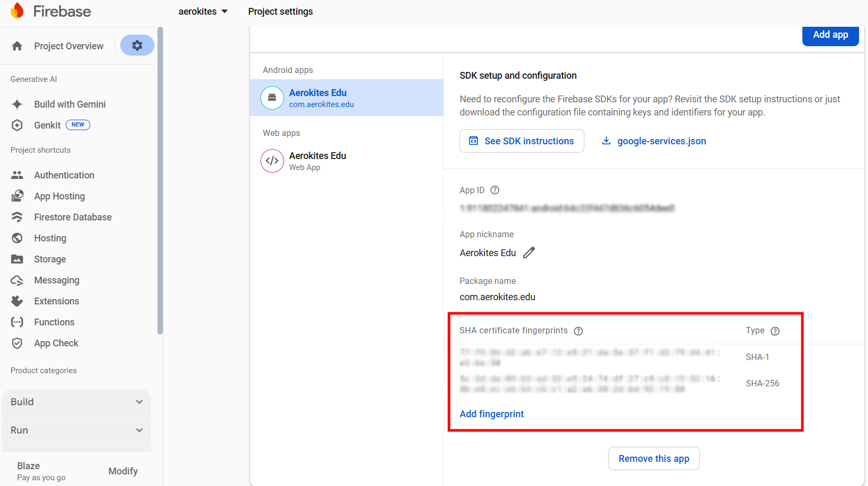
Task: Click See SDK instructions button
Action: pyautogui.click(x=522, y=141)
